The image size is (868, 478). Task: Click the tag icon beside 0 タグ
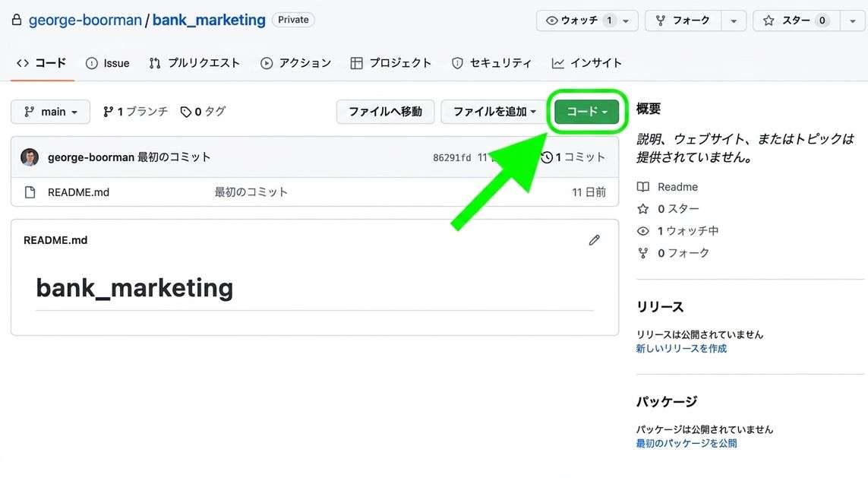pos(185,112)
